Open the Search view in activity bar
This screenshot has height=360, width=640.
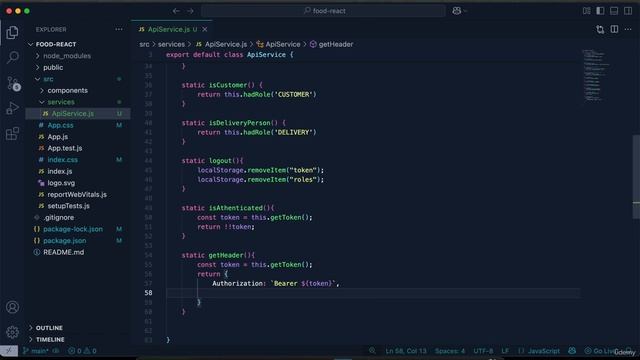coord(12,57)
